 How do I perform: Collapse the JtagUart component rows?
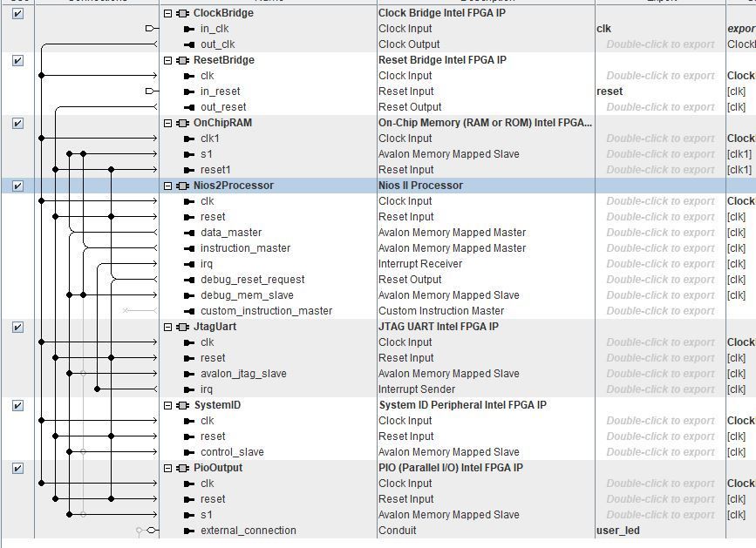[x=168, y=327]
